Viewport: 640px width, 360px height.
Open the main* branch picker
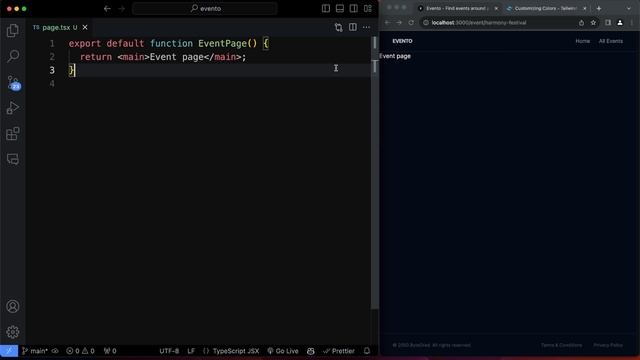pos(36,351)
